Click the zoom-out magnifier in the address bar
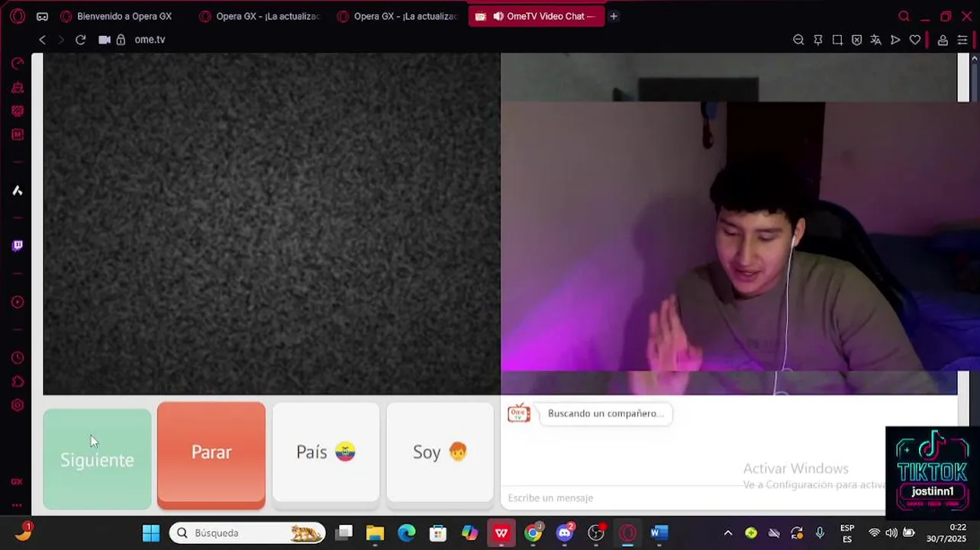 tap(798, 40)
